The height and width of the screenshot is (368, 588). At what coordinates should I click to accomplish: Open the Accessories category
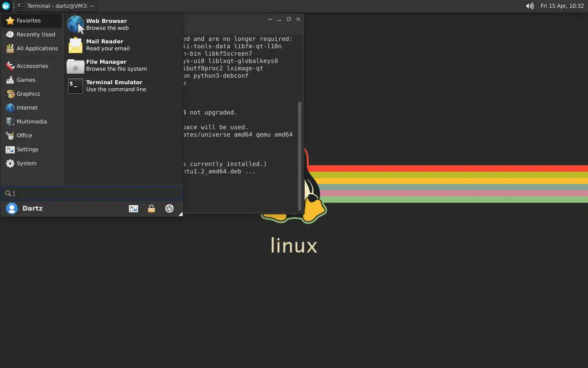tap(32, 66)
